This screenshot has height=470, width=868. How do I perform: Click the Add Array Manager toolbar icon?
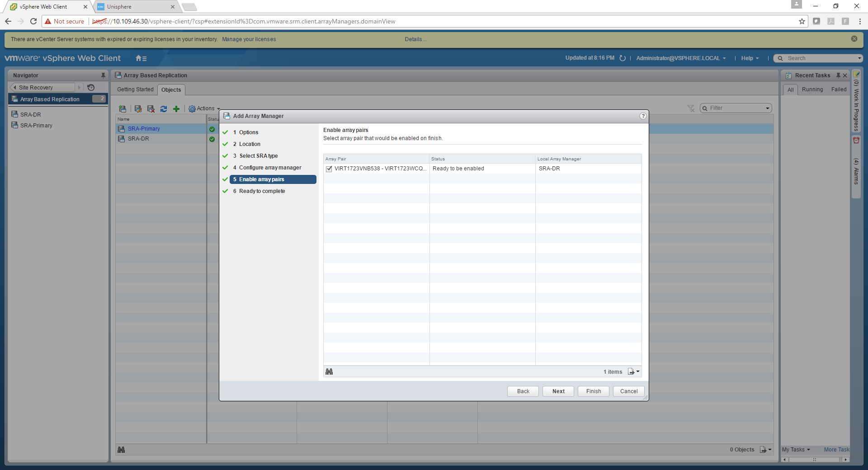click(123, 109)
